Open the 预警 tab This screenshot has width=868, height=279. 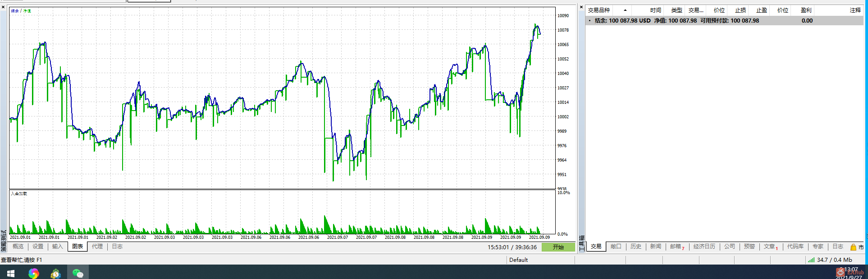pos(749,246)
